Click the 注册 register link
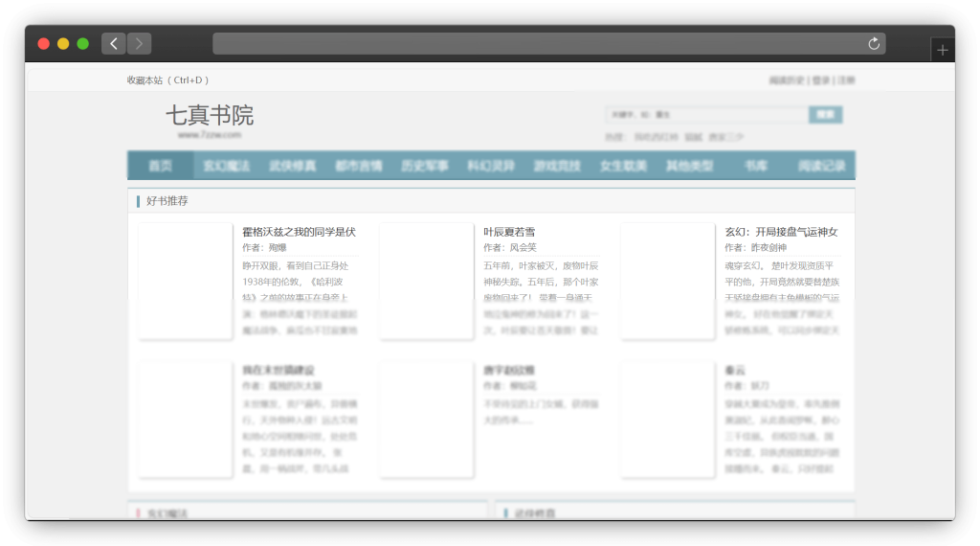 (846, 80)
